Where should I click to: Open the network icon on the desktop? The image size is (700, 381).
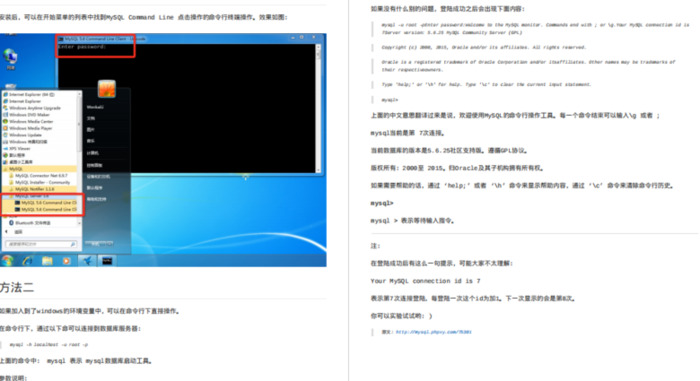[10, 59]
